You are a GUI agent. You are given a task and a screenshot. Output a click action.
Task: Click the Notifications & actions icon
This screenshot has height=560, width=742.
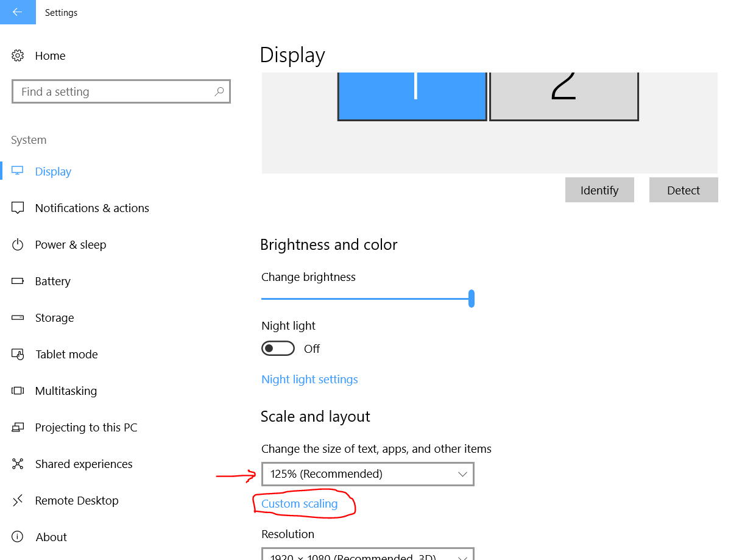(x=18, y=208)
